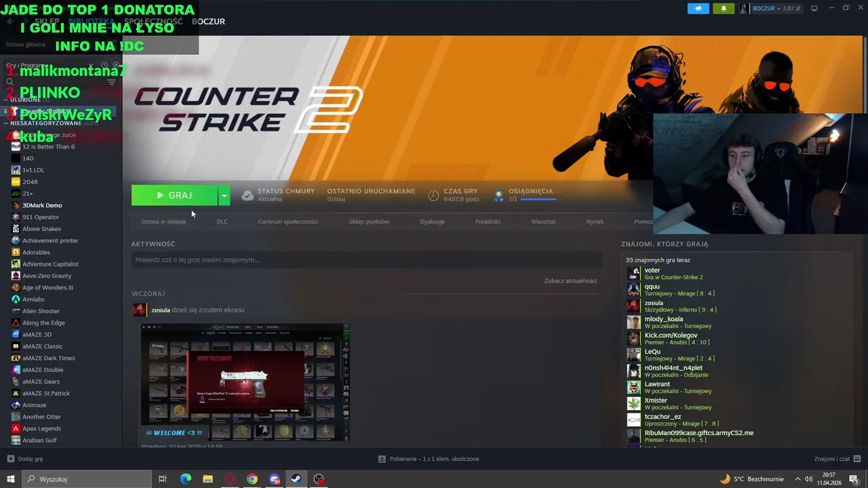Screen dimensions: 868x488
Task: Click the 21+ game icon
Action: pyautogui.click(x=16, y=194)
